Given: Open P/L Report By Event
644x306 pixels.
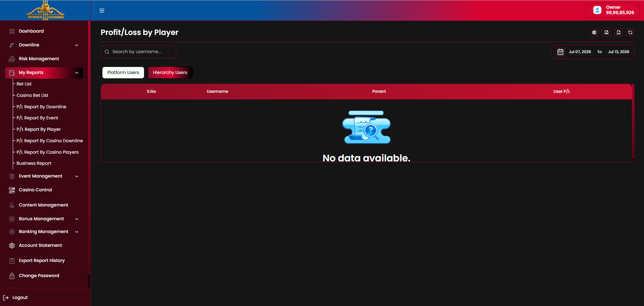Looking at the screenshot, I should coord(37,118).
